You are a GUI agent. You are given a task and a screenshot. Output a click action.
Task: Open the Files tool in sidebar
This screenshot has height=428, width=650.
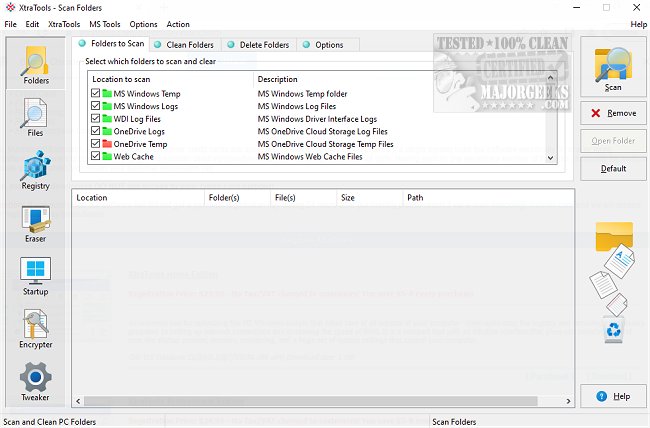click(35, 118)
